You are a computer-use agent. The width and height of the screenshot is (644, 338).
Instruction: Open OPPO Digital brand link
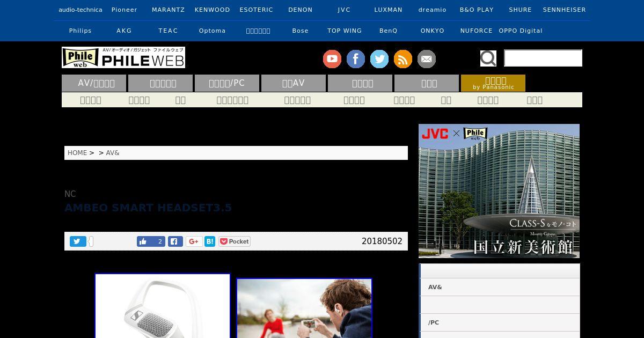[521, 31]
